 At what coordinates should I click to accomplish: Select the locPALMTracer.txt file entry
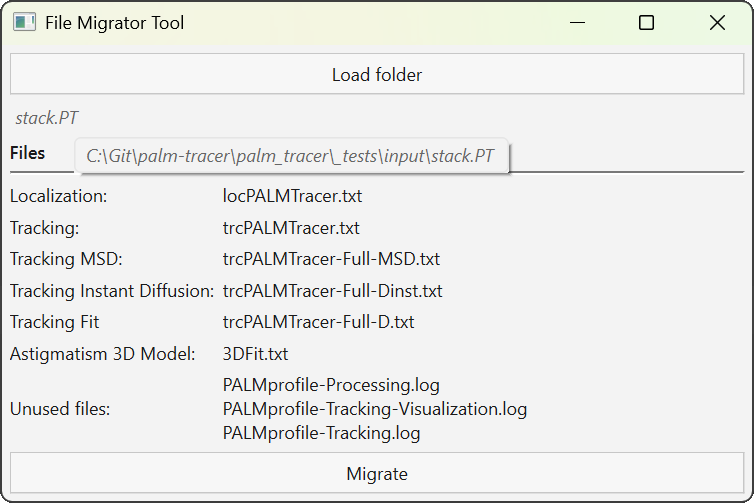(x=292, y=196)
